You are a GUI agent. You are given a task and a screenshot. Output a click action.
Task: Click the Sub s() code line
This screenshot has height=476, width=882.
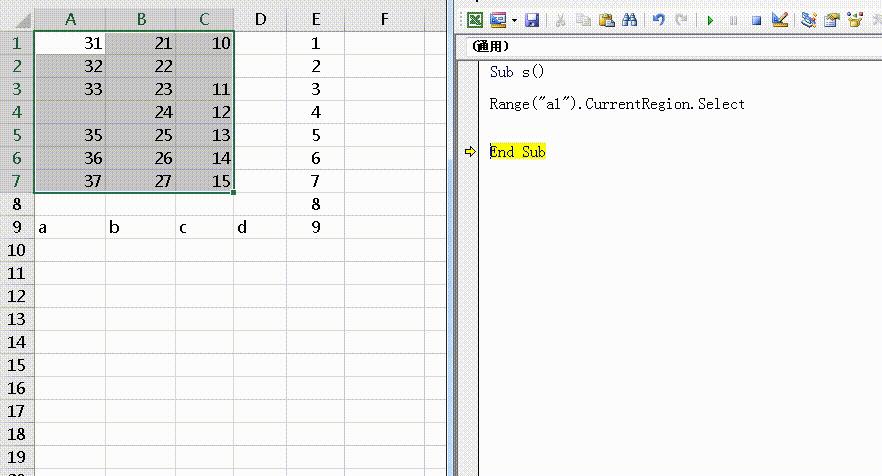[x=517, y=72]
